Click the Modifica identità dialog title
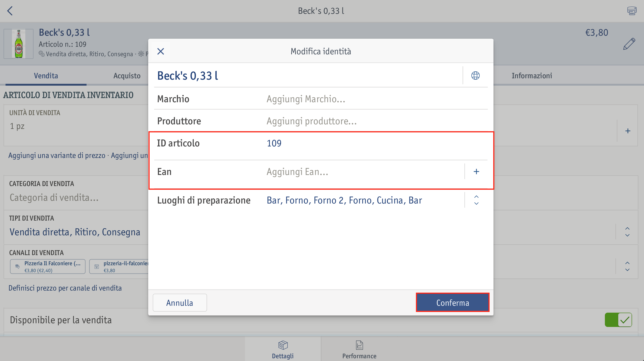The height and width of the screenshot is (361, 644). pos(320,51)
